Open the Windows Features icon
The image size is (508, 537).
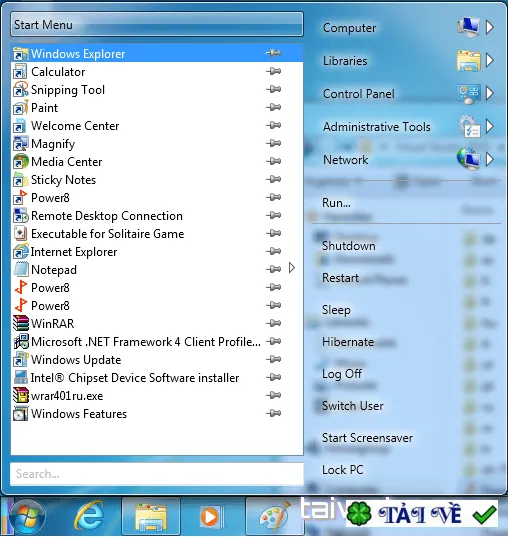20,414
